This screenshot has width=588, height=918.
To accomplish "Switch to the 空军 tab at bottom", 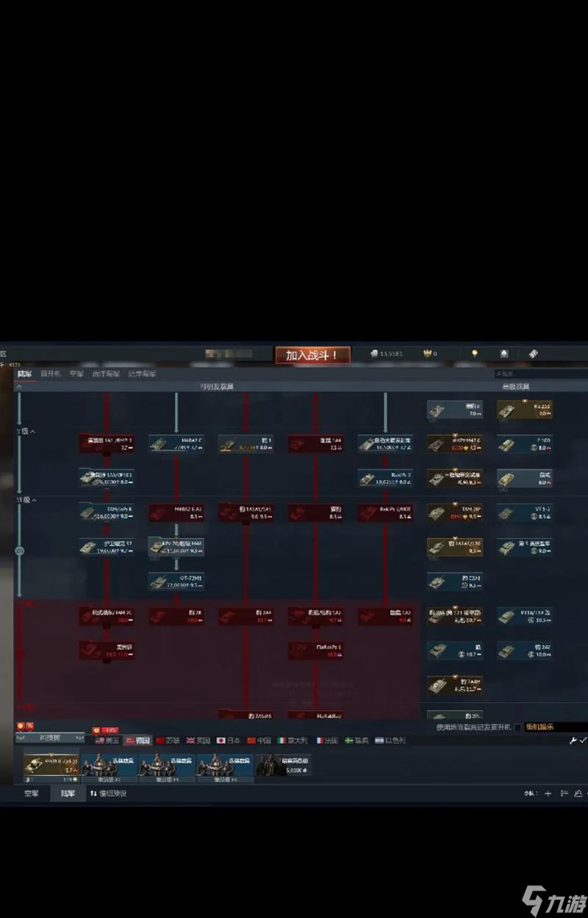I will point(31,795).
